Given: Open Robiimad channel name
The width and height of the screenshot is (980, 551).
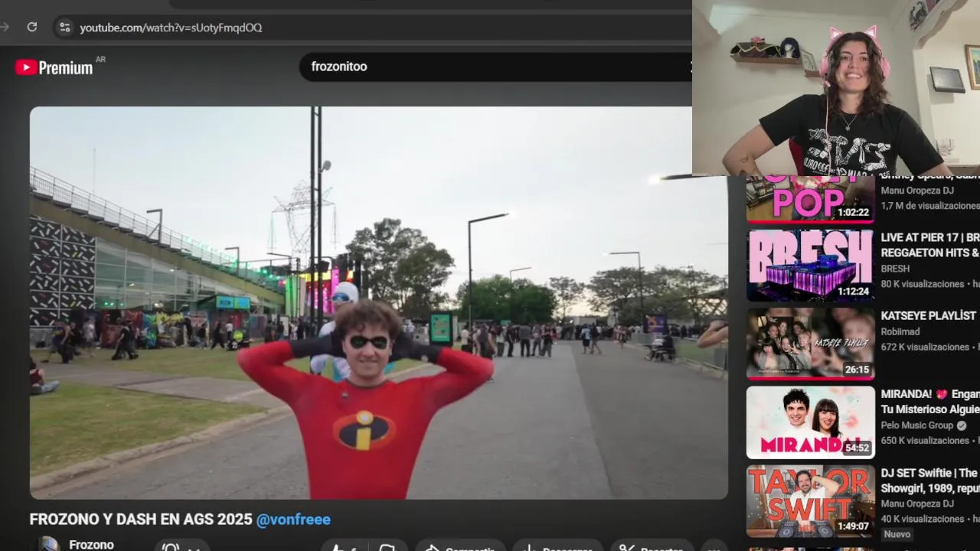Looking at the screenshot, I should point(900,331).
